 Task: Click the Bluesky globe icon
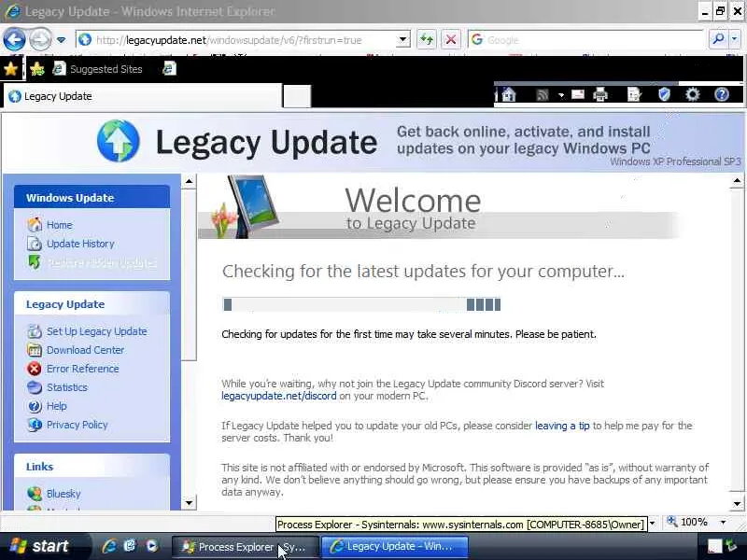pyautogui.click(x=35, y=494)
